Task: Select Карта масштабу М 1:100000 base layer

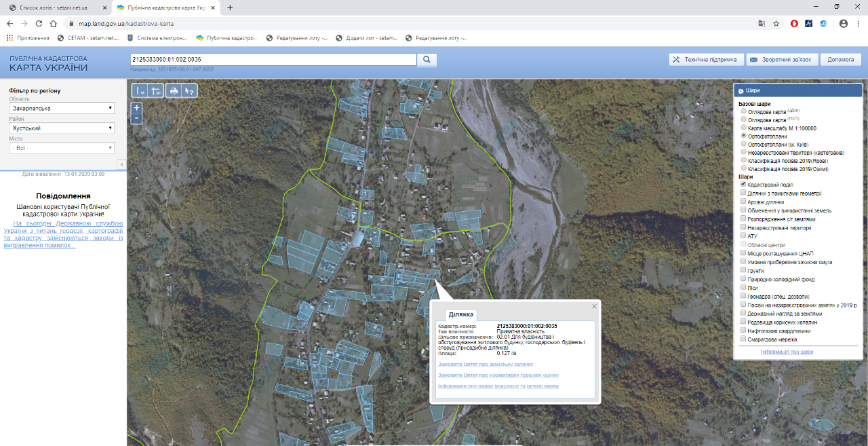Action: [x=744, y=128]
